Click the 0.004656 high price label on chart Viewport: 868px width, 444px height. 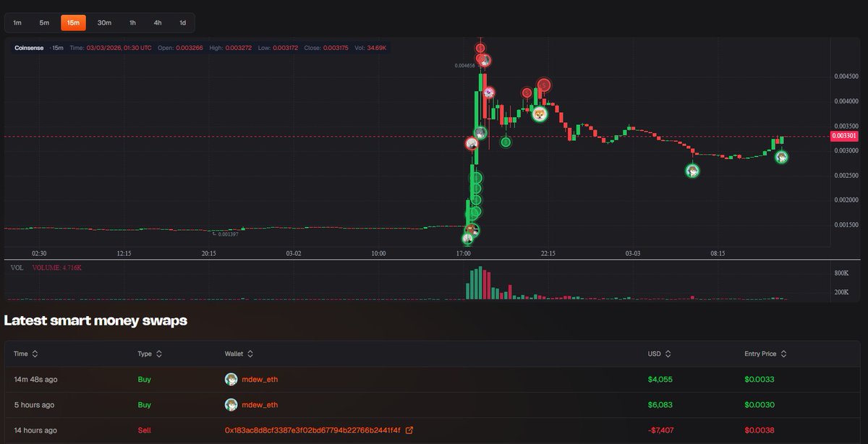click(x=464, y=65)
